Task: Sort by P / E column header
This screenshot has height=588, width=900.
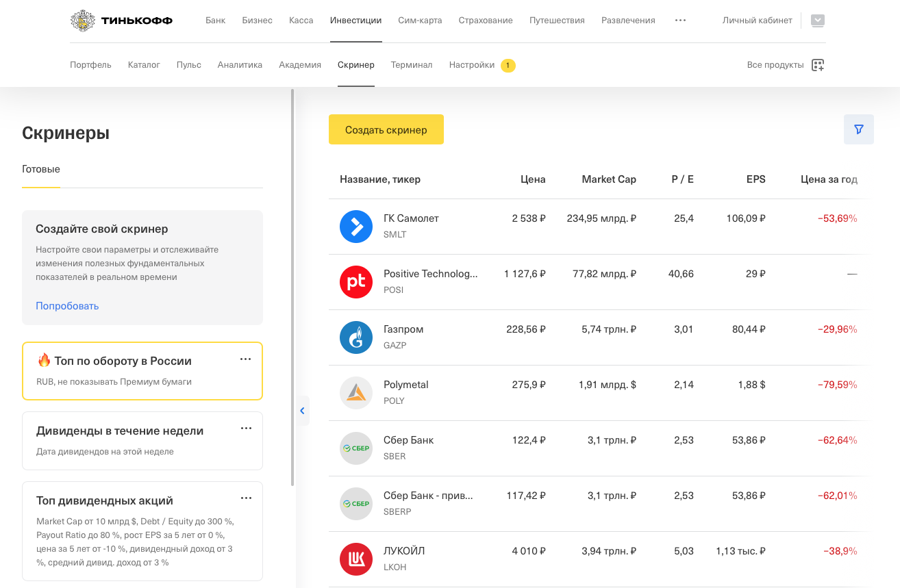Action: (x=682, y=179)
